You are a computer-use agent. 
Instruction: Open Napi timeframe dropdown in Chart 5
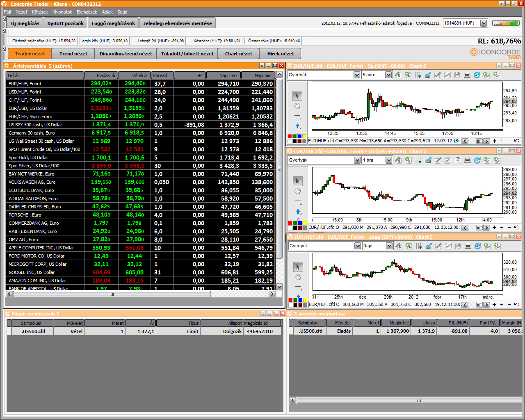(x=389, y=246)
